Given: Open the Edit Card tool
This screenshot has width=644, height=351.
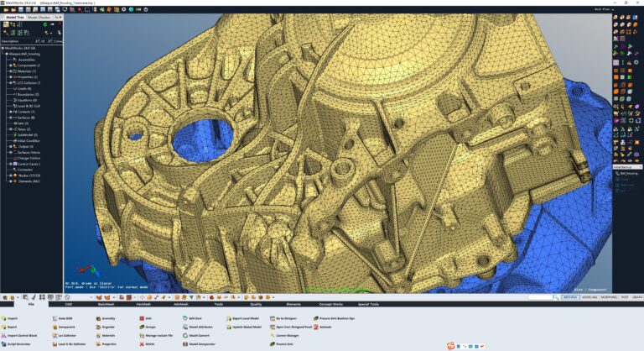Looking at the screenshot, I should pos(192,318).
